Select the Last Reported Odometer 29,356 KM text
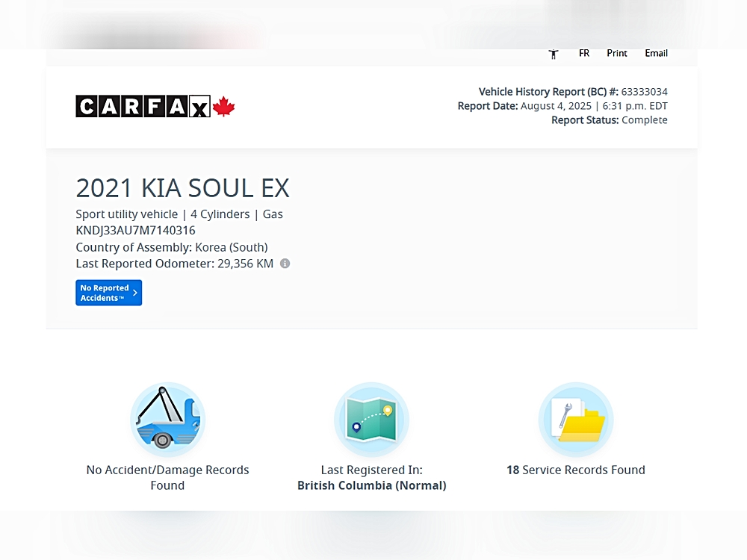The image size is (747, 560). click(x=174, y=264)
